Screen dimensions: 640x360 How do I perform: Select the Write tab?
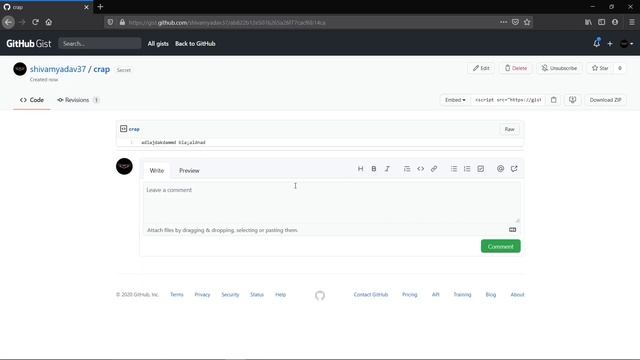(157, 171)
